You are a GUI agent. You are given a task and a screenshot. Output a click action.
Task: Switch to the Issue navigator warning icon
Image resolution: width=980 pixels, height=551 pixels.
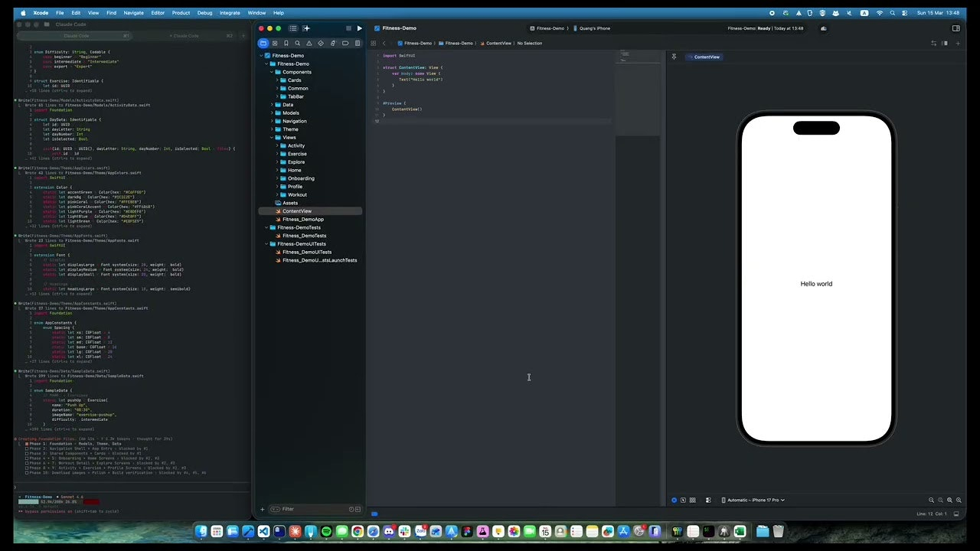(309, 44)
